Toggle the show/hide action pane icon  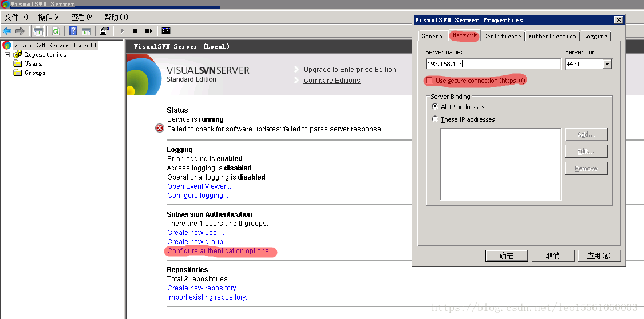point(86,31)
